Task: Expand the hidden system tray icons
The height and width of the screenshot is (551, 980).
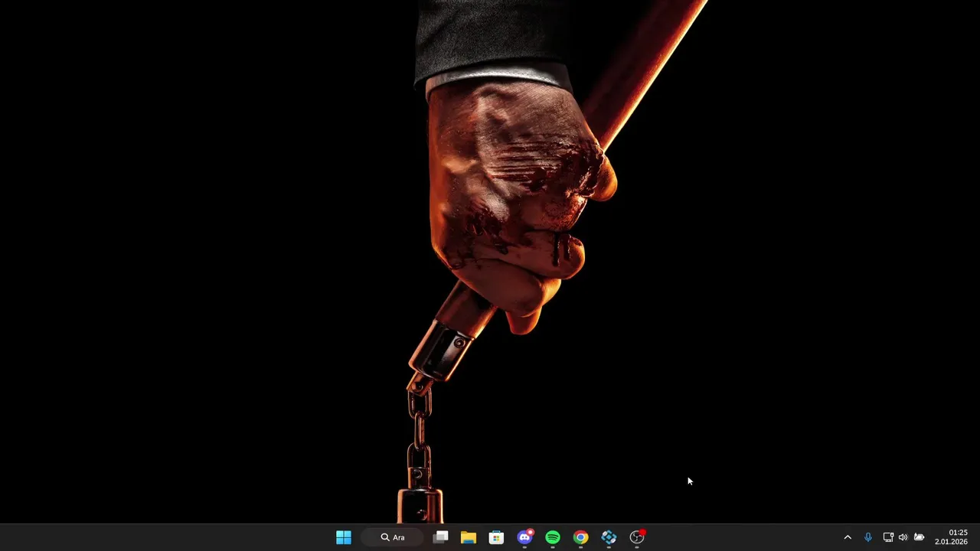Action: [x=848, y=537]
